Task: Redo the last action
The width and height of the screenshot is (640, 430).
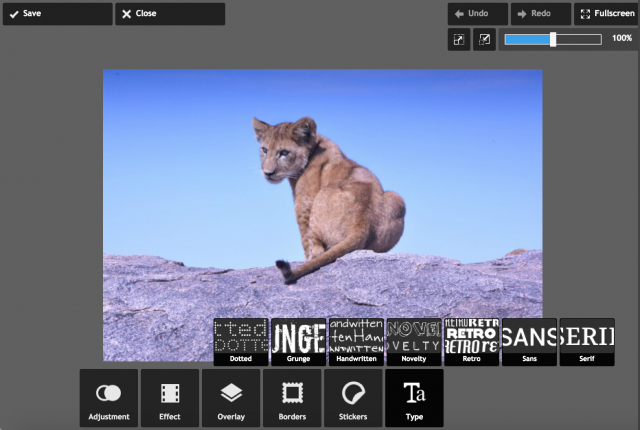Action: coord(539,14)
